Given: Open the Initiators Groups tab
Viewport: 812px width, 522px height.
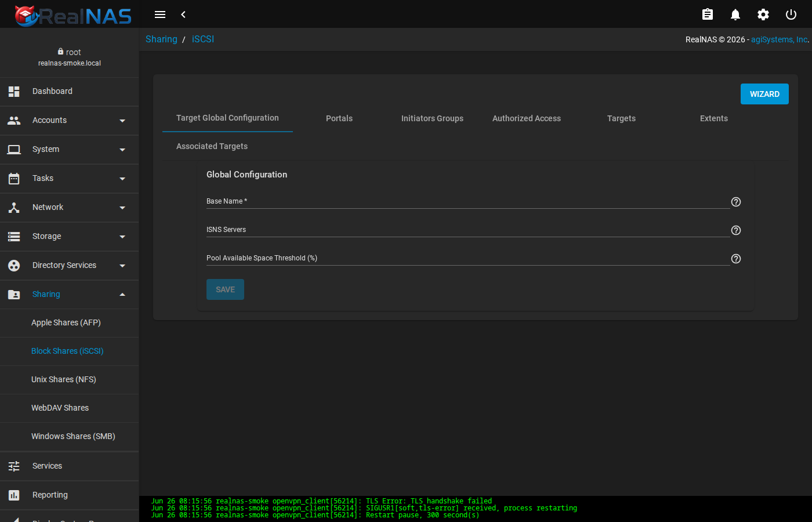Looking at the screenshot, I should [x=432, y=118].
